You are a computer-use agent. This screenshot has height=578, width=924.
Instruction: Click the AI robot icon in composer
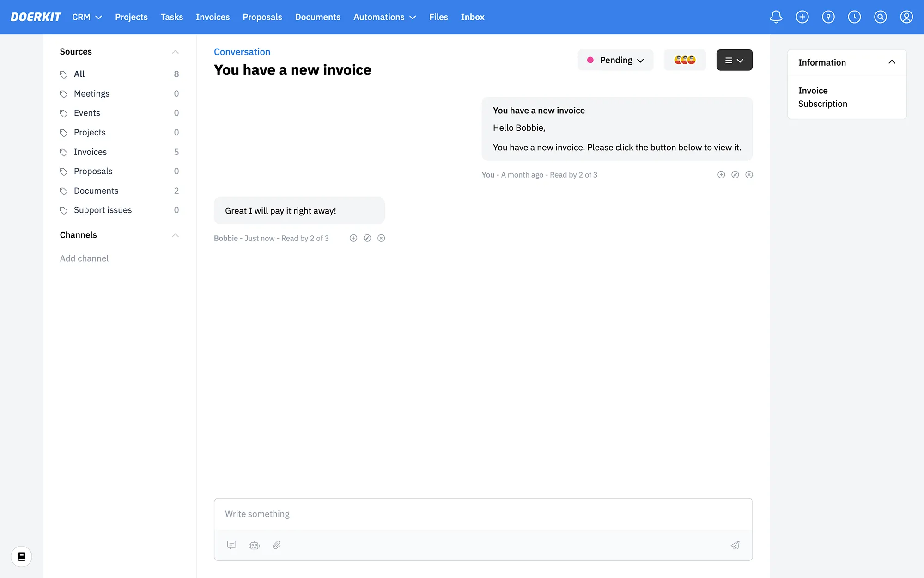click(254, 545)
